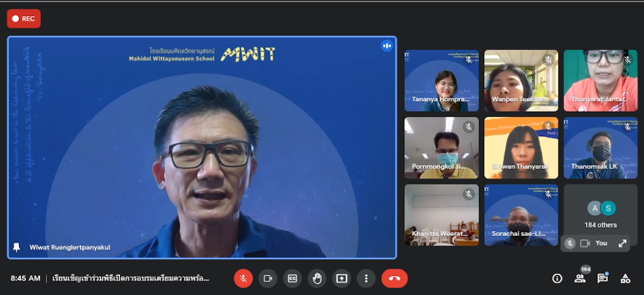Click the red REC recording indicator
Screen dimensions: 644x295
click(24, 18)
